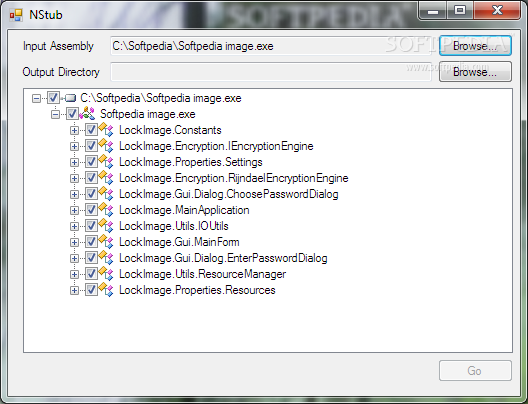The image size is (528, 404).
Task: Uncheck the LockImage.Properties.Resources checkbox
Action: [x=91, y=290]
